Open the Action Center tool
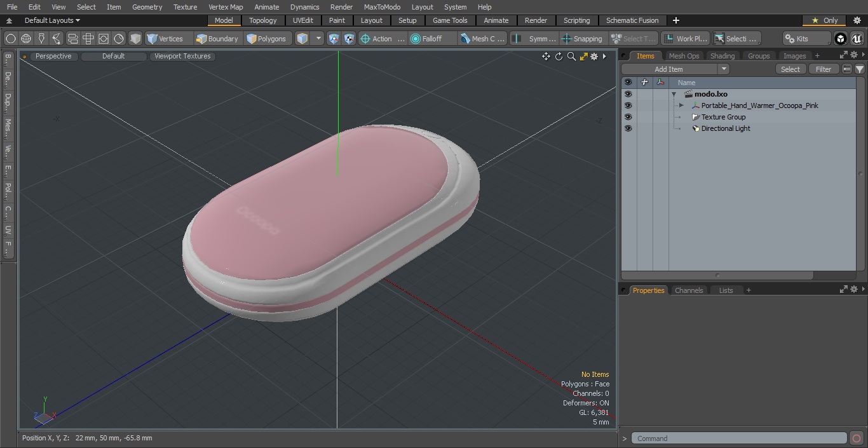The width and height of the screenshot is (868, 448). point(383,39)
